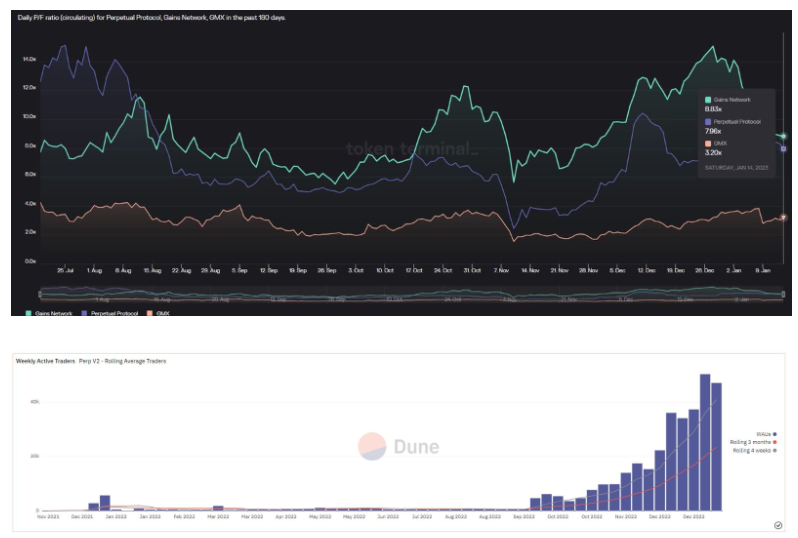Click the '8 Aug' x-axis label
Viewport: 798px width, 538px height.
pos(123,270)
